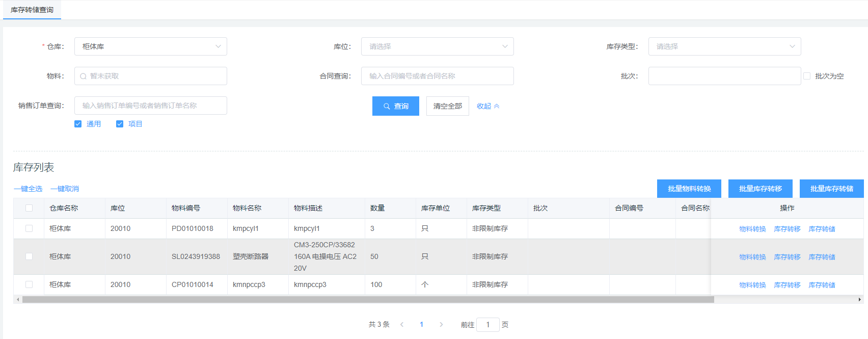Uncheck the 通用 checkbox
This screenshot has height=339, width=868.
pos(78,124)
